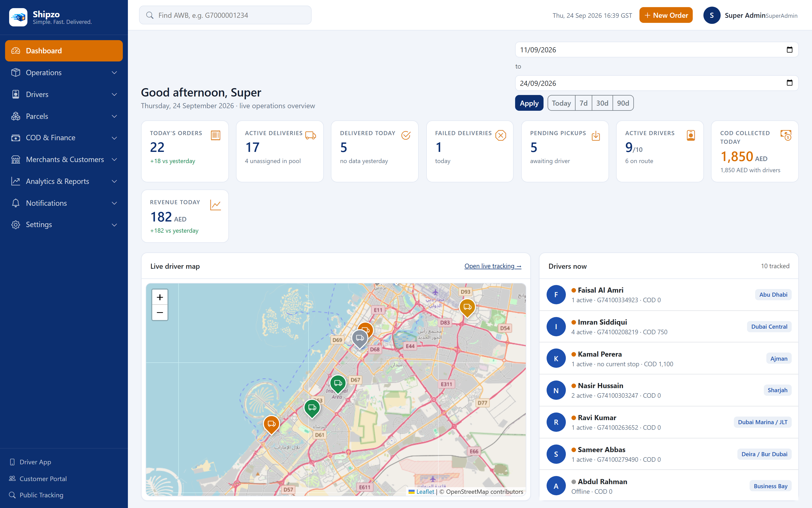Click '4 unassigned in pool' text
Image resolution: width=812 pixels, height=508 pixels.
pyautogui.click(x=273, y=161)
